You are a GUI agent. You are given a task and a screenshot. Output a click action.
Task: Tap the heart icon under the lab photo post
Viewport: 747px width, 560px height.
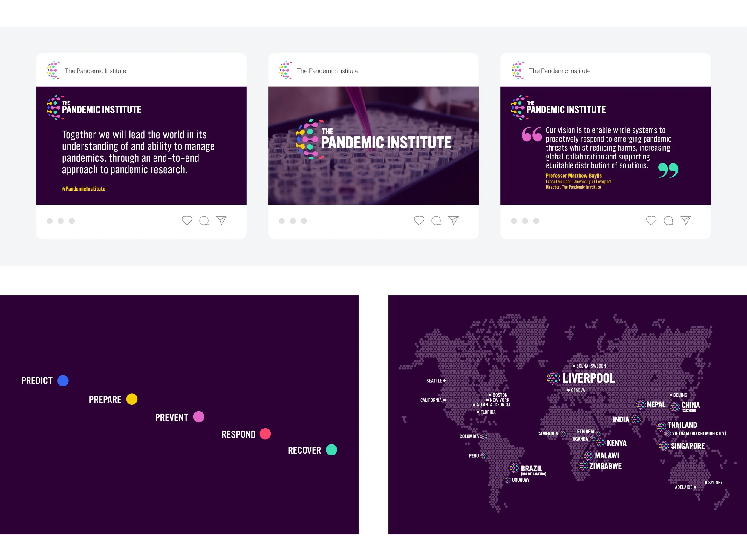pos(419,220)
